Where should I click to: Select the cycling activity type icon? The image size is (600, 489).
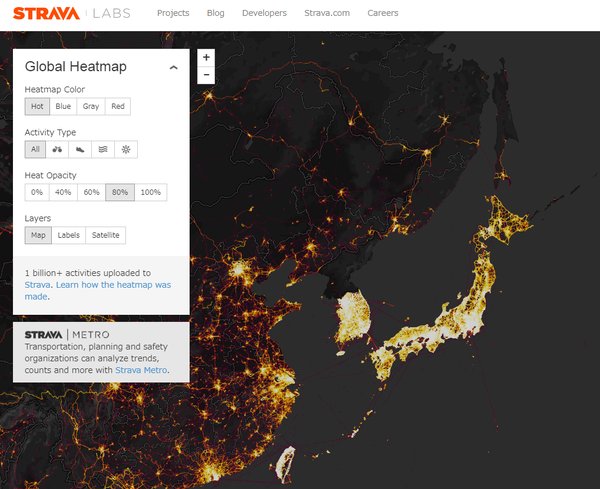pos(57,149)
